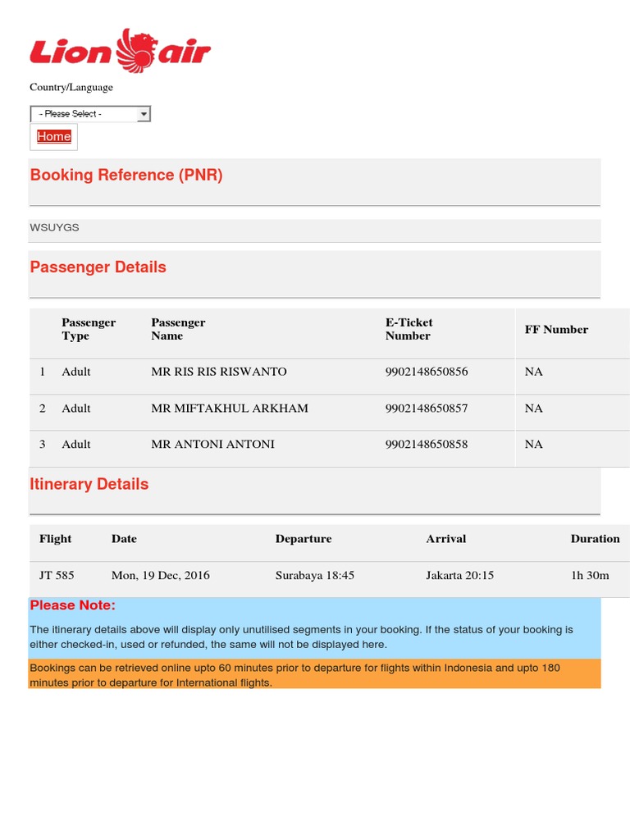Viewport: 630px width, 840px height.
Task: Click e-ticket number 9902148650856
Action: tap(427, 372)
